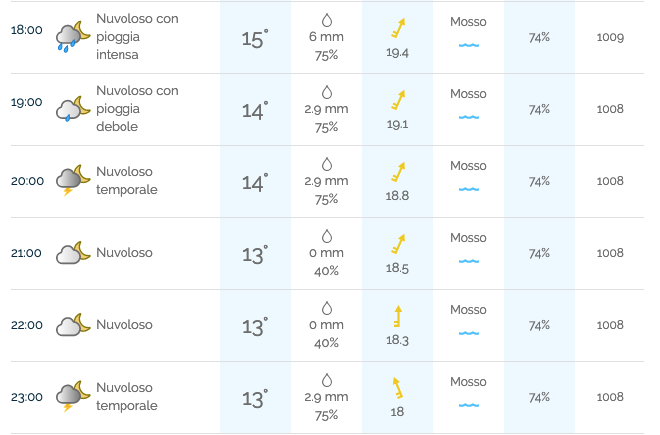Click the cloudy moon icon at 22:00
This screenshot has height=435, width=660.
point(73,325)
